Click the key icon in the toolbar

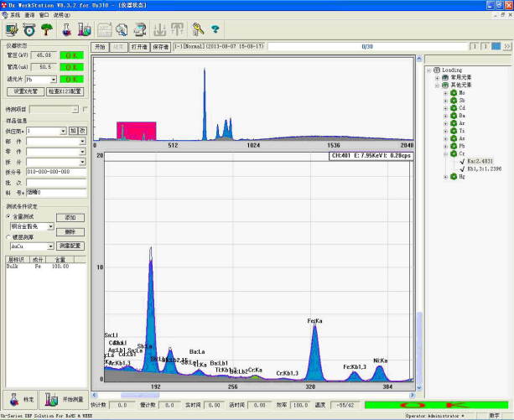tap(199, 29)
